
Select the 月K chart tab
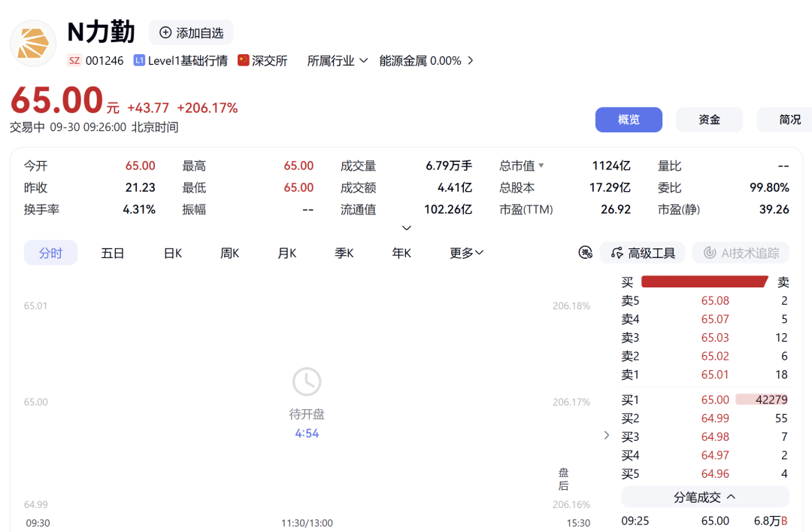coord(287,253)
